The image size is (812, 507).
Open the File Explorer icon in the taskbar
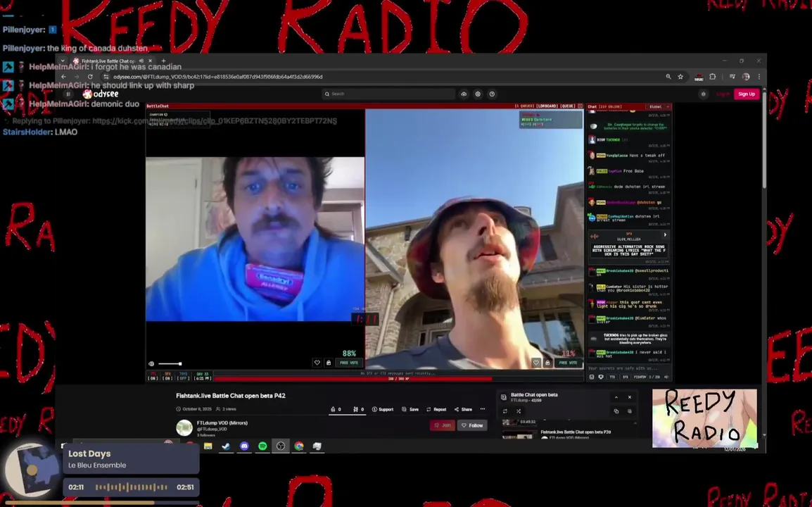(208, 446)
